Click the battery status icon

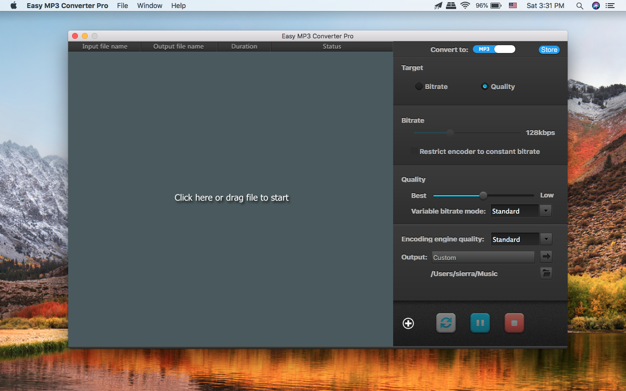[x=496, y=6]
